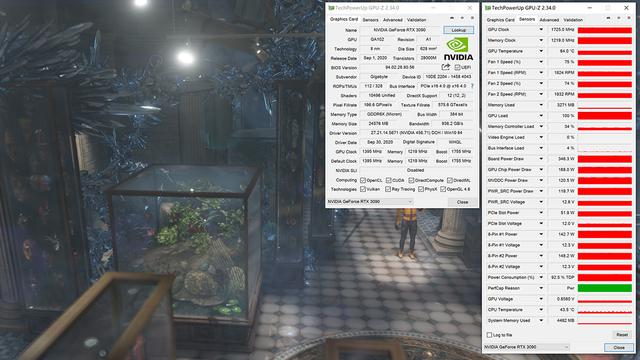
Task: Open the GPU Clock sensor dropdown arrow
Action: pyautogui.click(x=541, y=29)
